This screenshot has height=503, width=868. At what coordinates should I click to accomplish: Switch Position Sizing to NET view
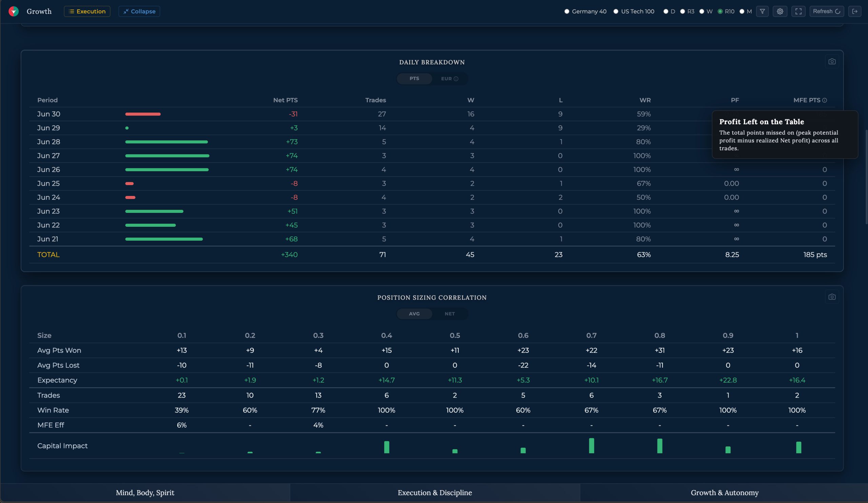[x=450, y=314]
